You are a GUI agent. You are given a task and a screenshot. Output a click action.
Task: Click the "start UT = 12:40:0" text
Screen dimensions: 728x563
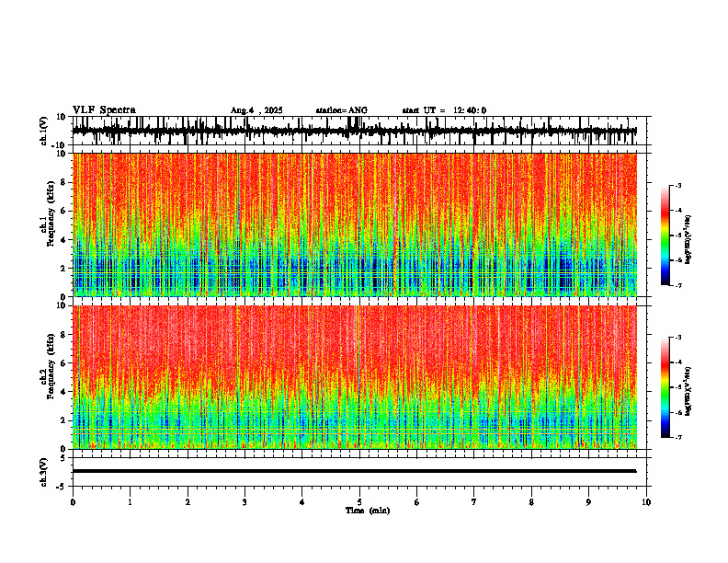[444, 110]
